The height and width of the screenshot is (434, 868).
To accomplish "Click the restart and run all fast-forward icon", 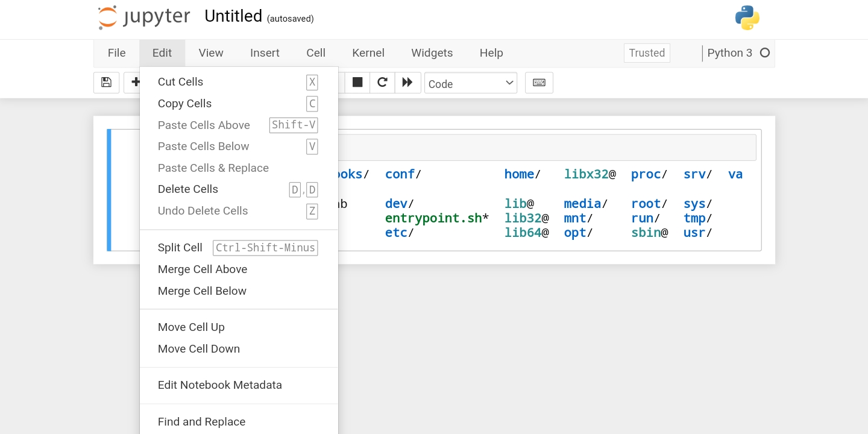I will point(407,83).
